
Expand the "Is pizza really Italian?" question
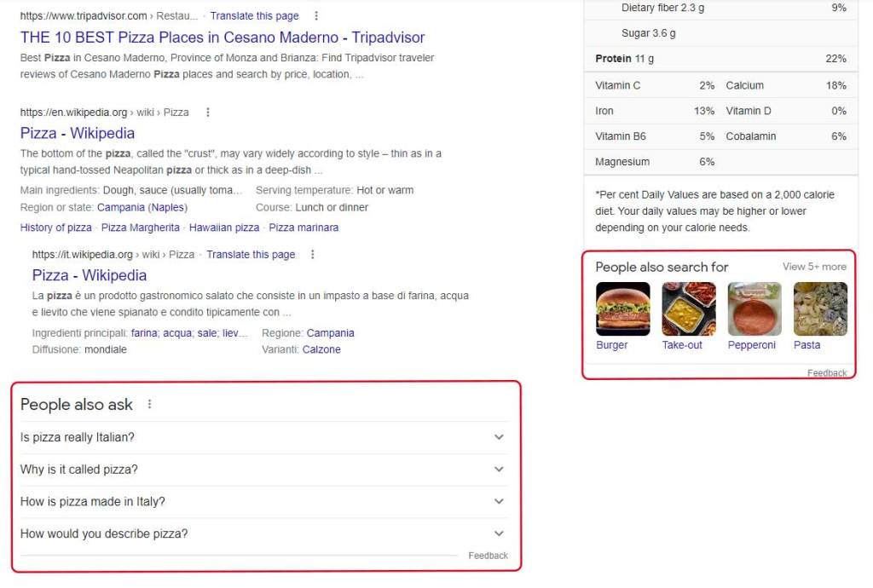coord(499,437)
